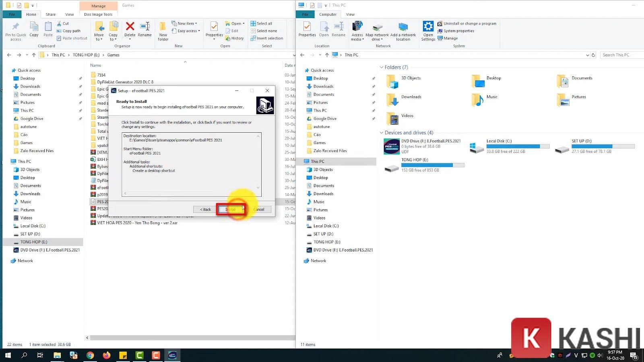The image size is (644, 362).
Task: Open the Move to dropdown
Action: click(99, 30)
